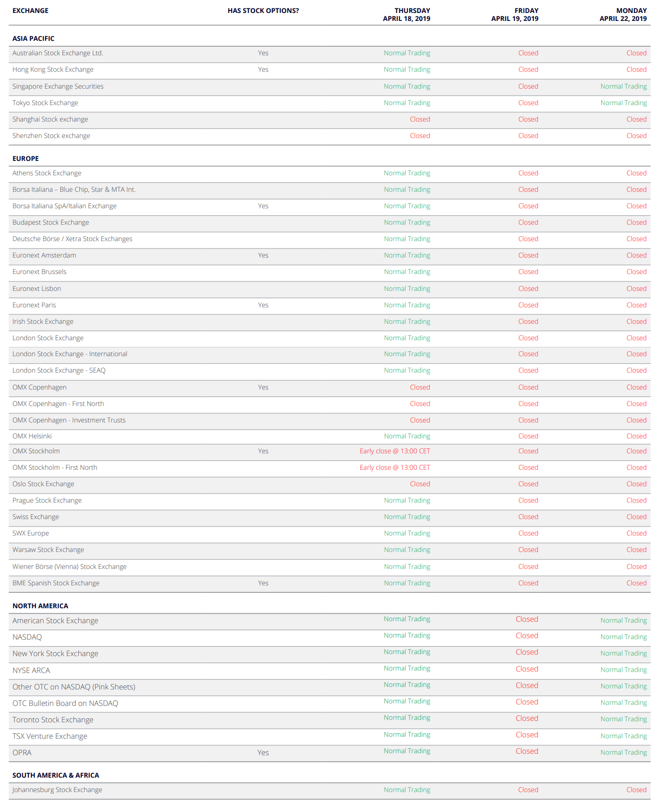Screen dimensions: 661x812
Task: Click NYSE ARCA row name
Action: point(31,671)
